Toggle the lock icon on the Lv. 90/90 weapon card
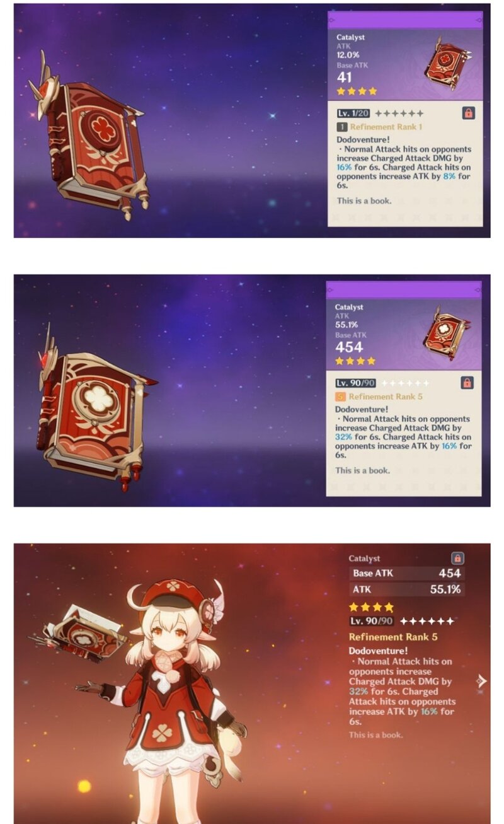 467,383
